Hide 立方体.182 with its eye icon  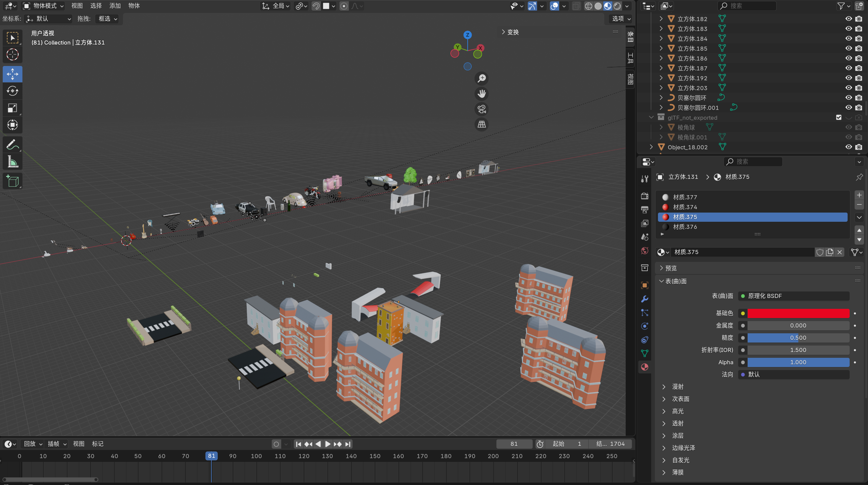(x=849, y=19)
